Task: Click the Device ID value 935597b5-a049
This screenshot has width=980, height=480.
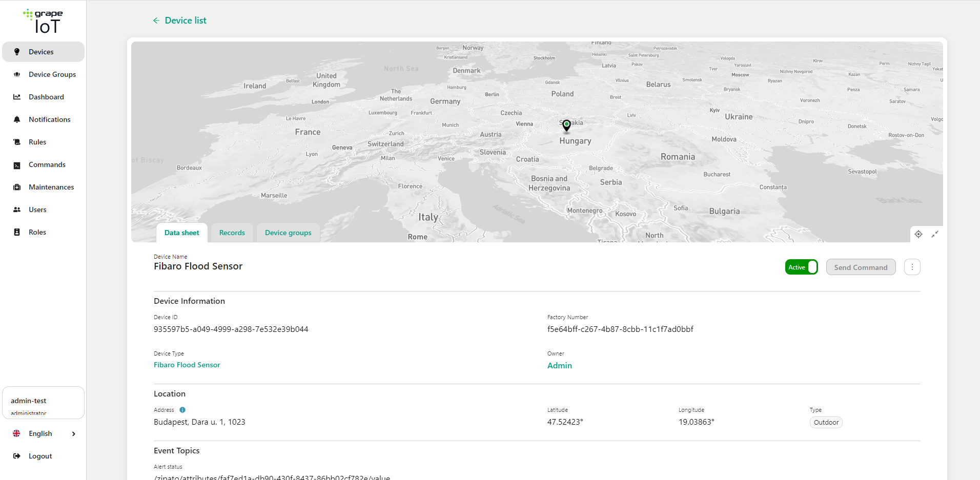Action: click(x=231, y=329)
